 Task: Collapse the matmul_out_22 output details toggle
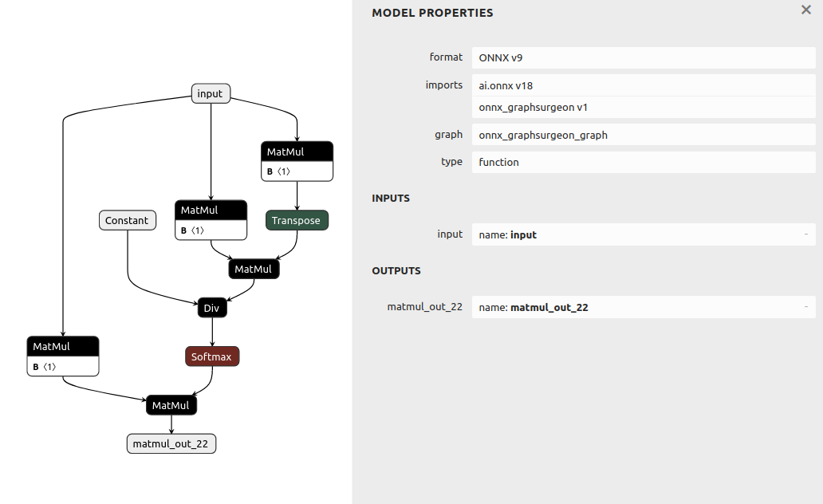click(x=805, y=306)
